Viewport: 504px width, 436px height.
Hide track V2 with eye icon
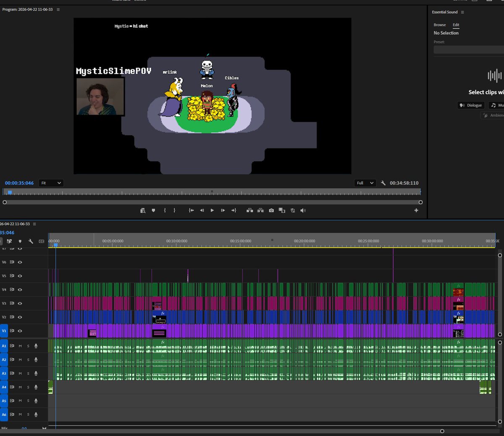pos(20,317)
